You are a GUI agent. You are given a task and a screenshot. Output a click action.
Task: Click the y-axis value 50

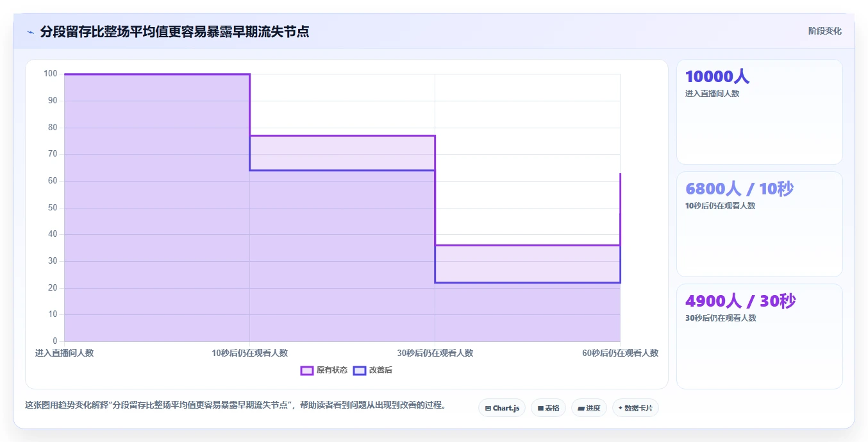pos(53,207)
